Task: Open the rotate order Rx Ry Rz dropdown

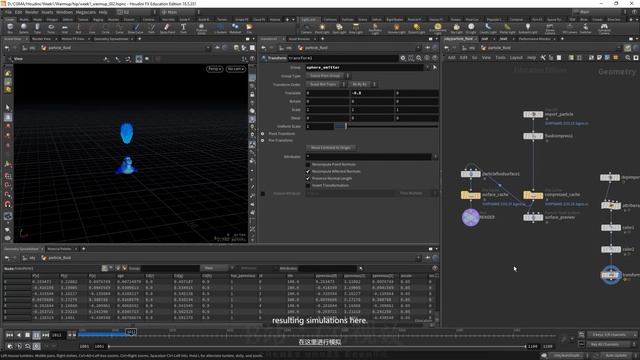Action: click(362, 84)
